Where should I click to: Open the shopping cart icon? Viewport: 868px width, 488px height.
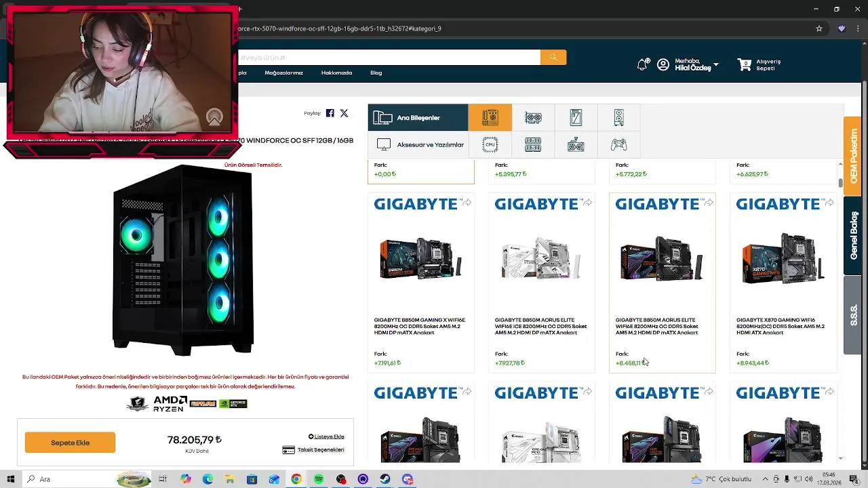(744, 65)
